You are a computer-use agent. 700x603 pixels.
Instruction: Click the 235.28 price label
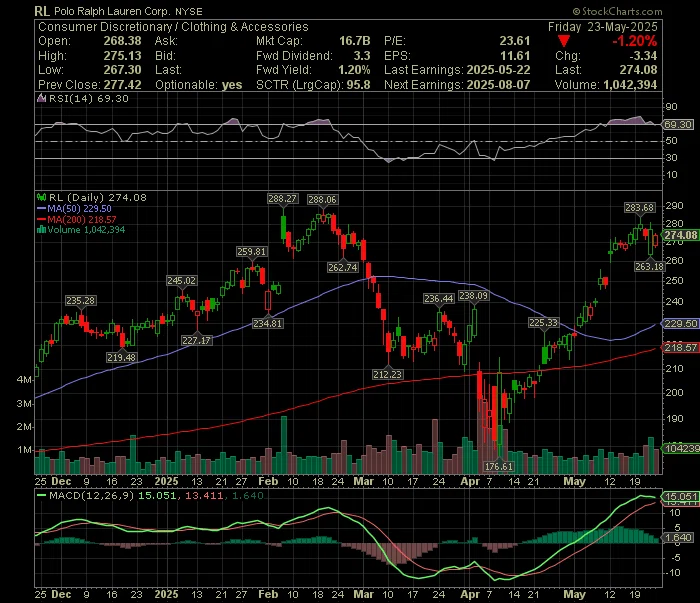pyautogui.click(x=80, y=300)
